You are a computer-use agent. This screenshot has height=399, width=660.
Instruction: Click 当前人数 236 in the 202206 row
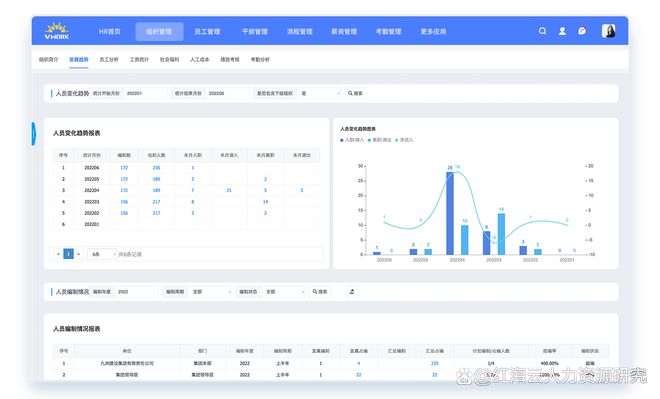click(156, 168)
